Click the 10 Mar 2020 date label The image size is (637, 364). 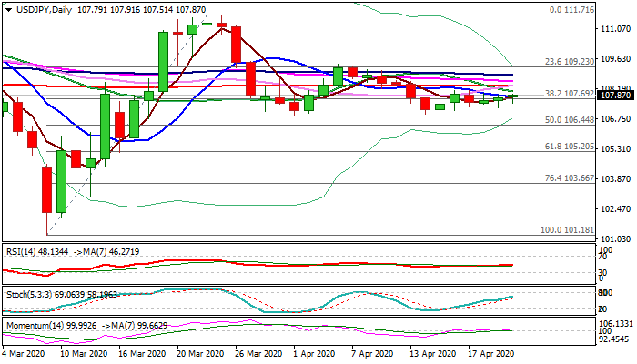[84, 354]
